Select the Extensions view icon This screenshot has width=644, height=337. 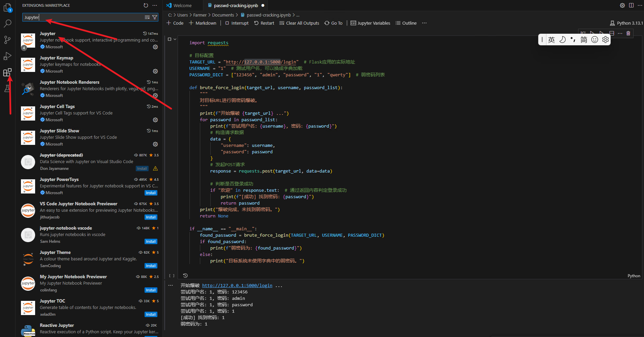click(7, 72)
